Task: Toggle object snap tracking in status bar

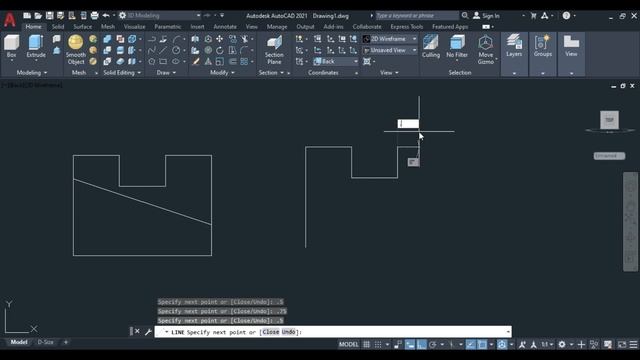Action: click(x=471, y=344)
